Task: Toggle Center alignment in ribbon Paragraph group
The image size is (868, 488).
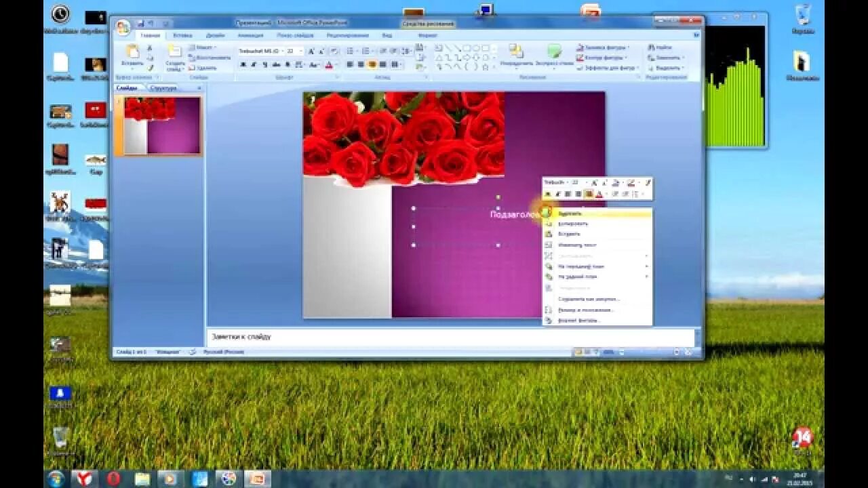Action: tap(361, 64)
